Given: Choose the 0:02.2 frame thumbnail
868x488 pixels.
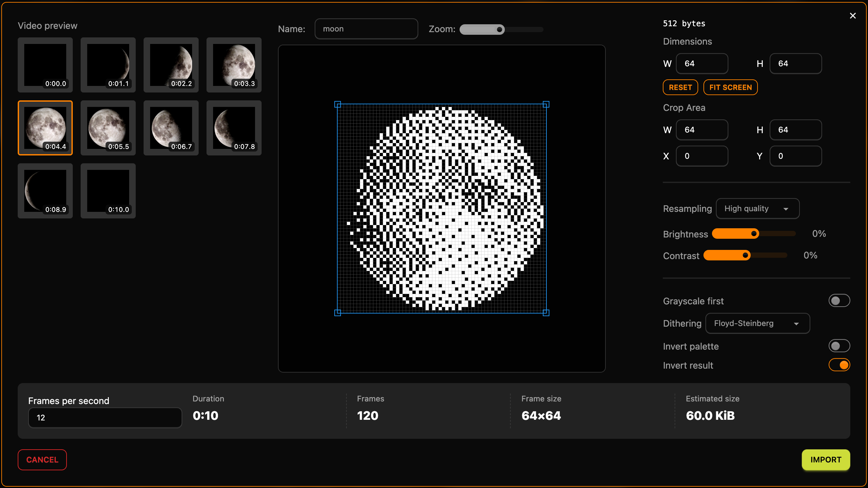Looking at the screenshot, I should pos(171,65).
